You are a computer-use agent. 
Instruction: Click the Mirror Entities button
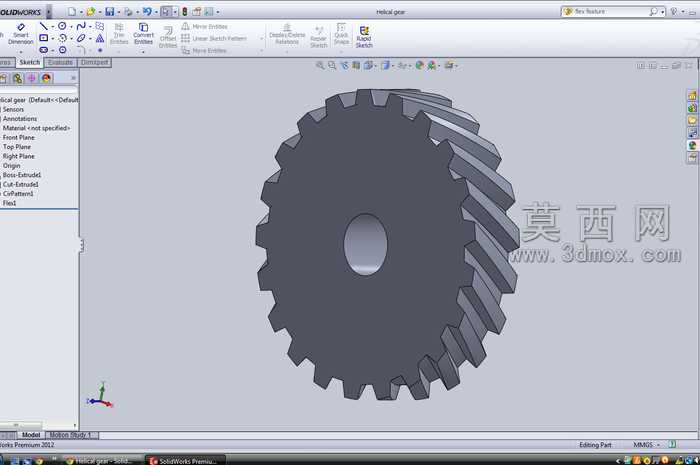[x=204, y=27]
